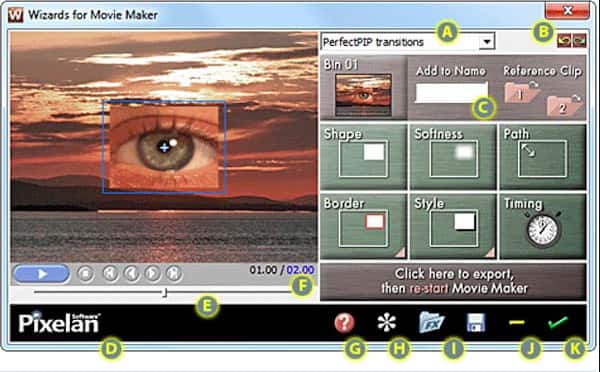Click the red question mark help icon
The height and width of the screenshot is (372, 600).
coord(344,322)
